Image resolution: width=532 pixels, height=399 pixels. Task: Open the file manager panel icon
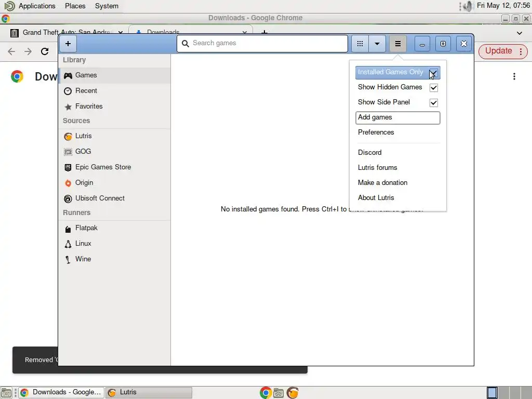pos(278,393)
